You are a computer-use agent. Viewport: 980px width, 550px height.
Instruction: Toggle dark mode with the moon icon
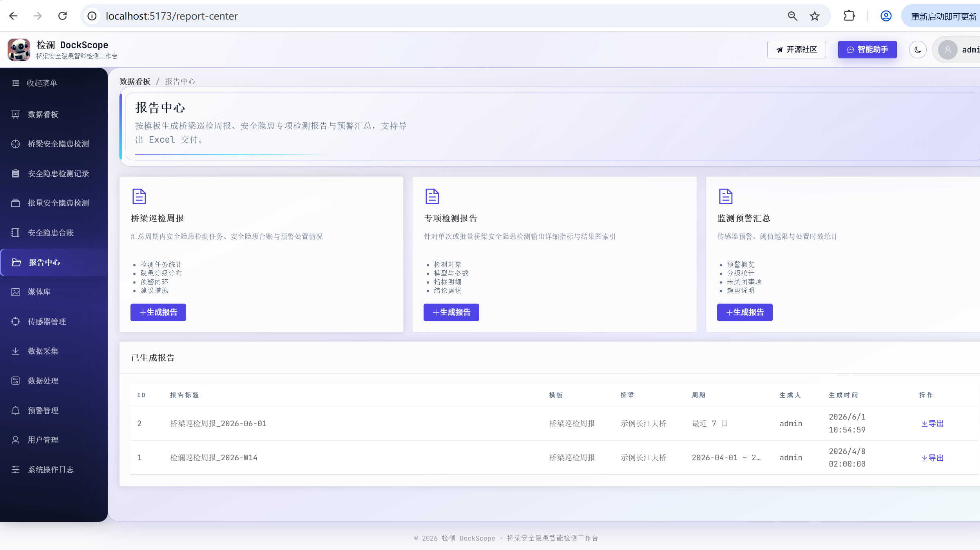tap(918, 50)
